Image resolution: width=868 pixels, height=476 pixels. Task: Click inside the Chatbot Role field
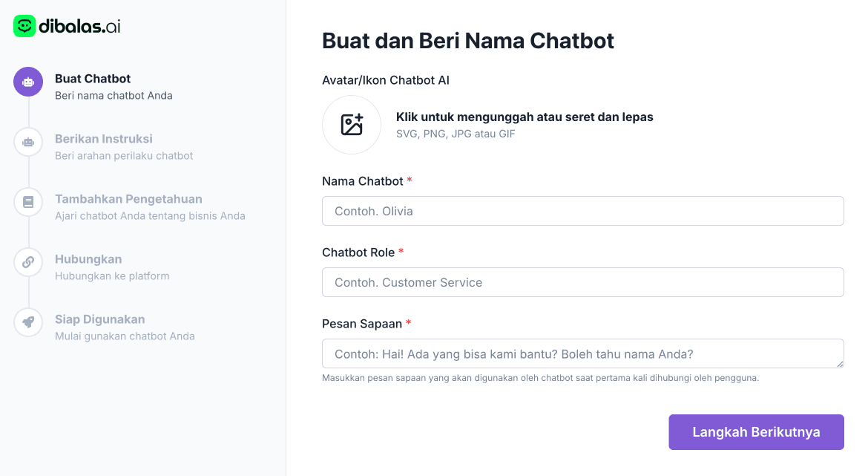(582, 282)
